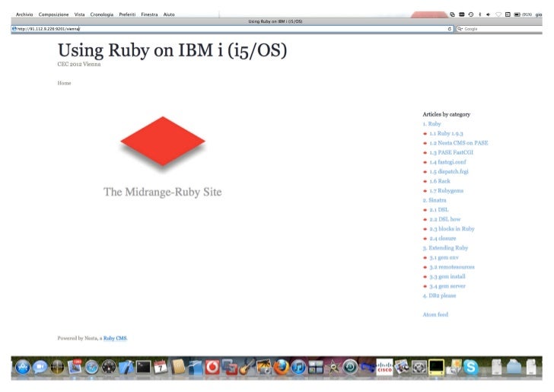
Task: Open the Vodafone app in the dock
Action: coord(212,367)
